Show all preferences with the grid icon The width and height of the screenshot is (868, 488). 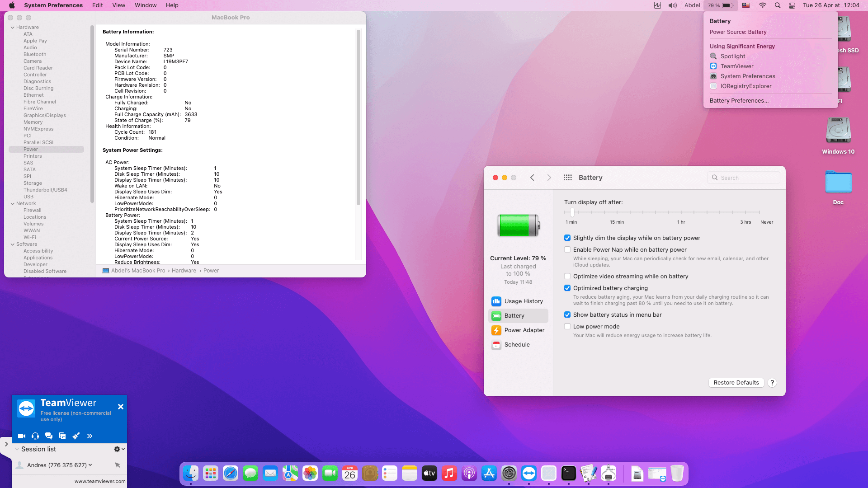568,178
